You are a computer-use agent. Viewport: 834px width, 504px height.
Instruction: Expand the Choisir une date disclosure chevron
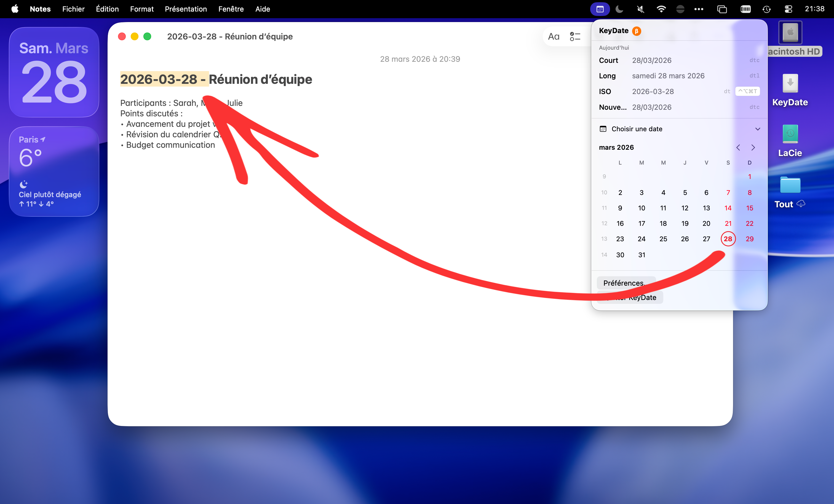pos(758,129)
